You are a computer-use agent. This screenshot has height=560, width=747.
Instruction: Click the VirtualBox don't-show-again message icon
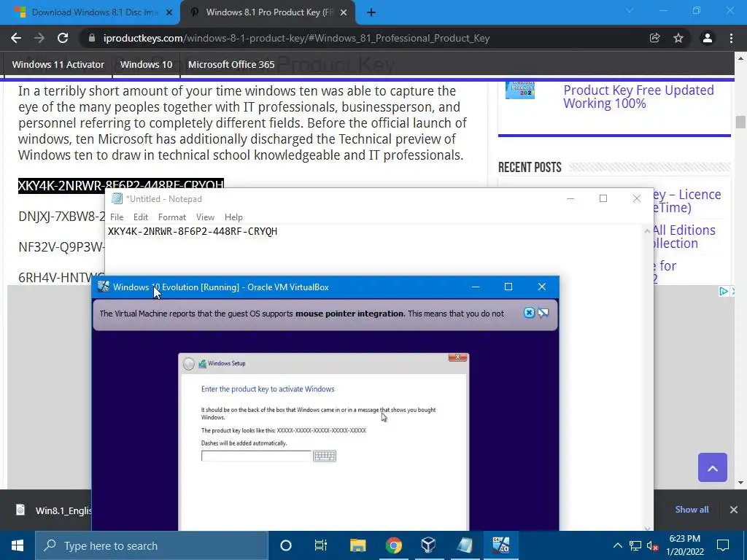point(543,313)
